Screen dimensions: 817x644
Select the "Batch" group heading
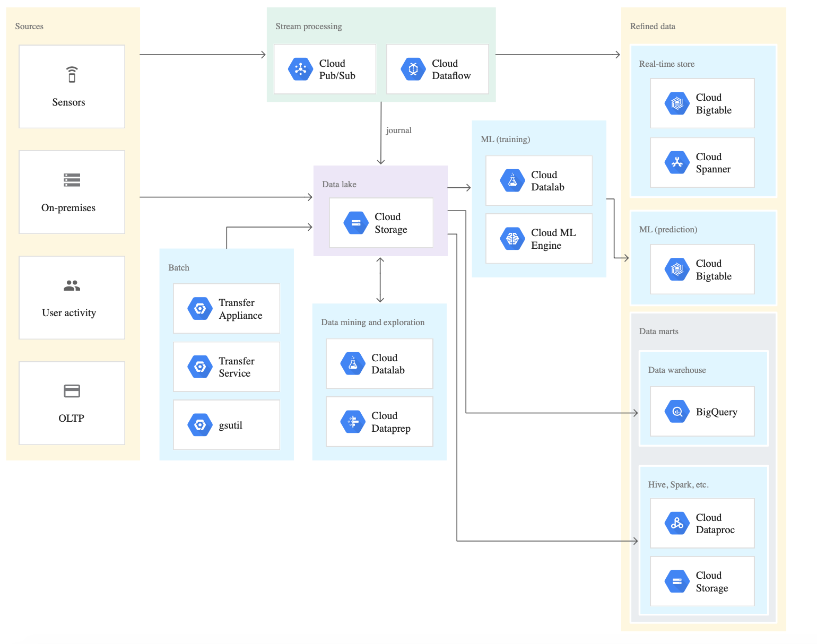(x=179, y=268)
